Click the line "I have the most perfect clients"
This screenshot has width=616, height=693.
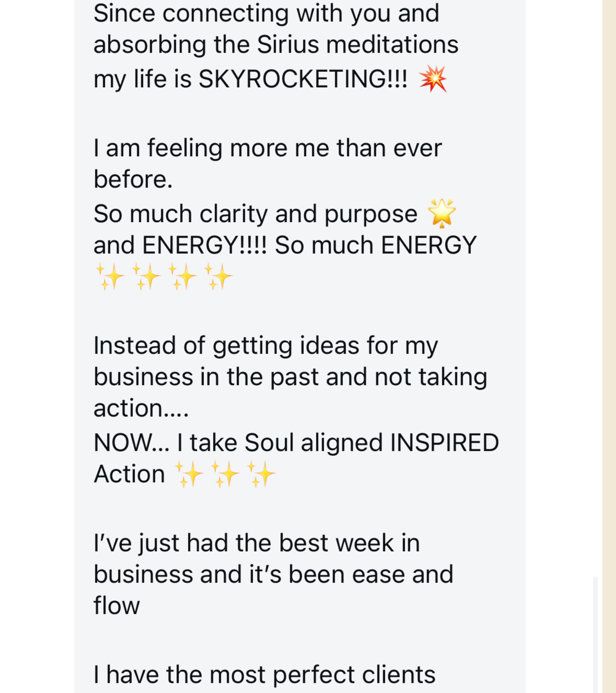point(264,674)
